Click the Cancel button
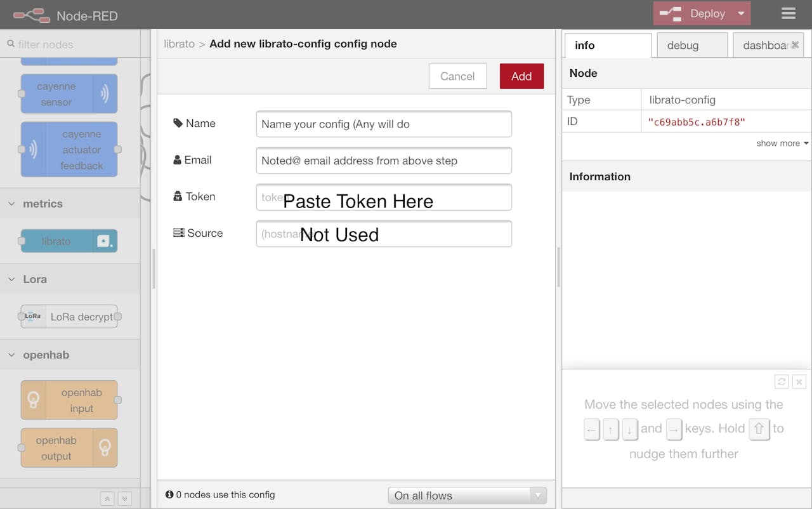812x509 pixels. pyautogui.click(x=457, y=76)
